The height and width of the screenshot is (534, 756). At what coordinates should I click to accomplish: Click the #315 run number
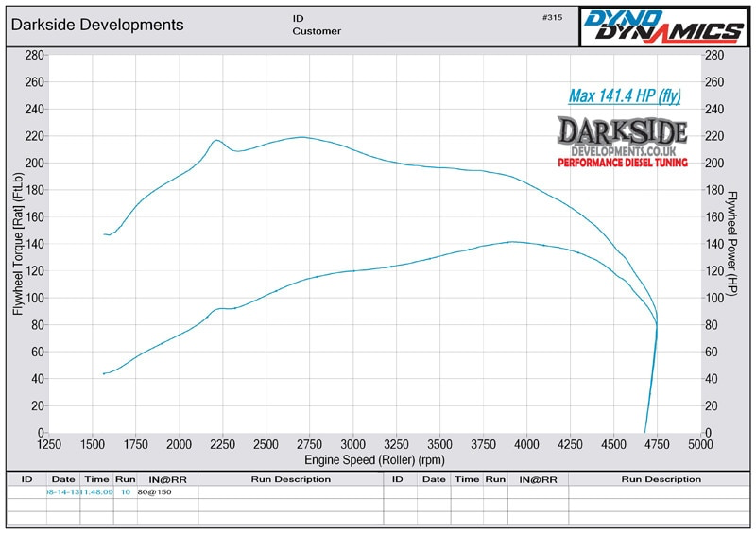[552, 17]
